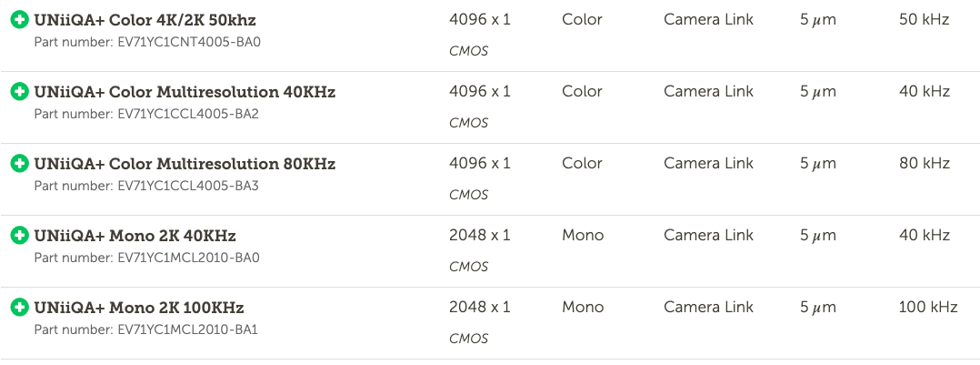Viewport: 980px width, 365px height.
Task: Click 2048 x 1 resolution in Mono 100KHz row
Action: pyautogui.click(x=480, y=308)
